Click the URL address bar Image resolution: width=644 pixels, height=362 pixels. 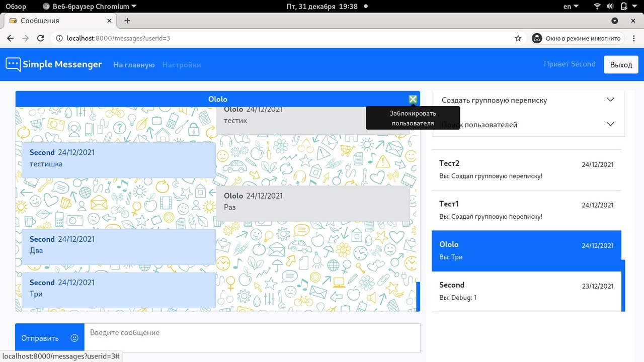(x=287, y=38)
